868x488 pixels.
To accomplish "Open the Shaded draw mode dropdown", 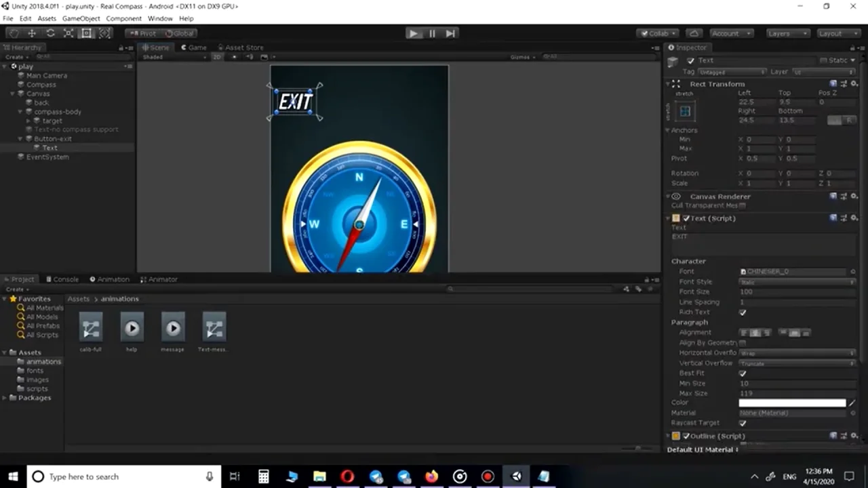I will (174, 57).
